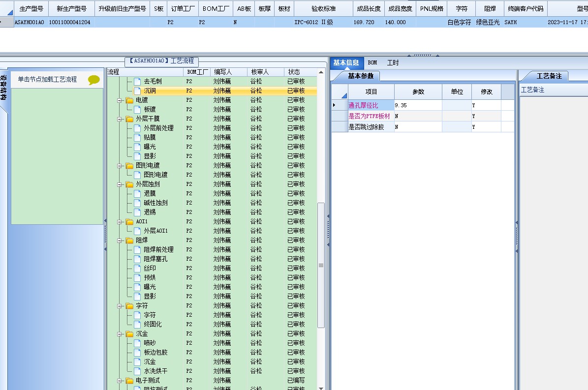This screenshot has width=588, height=390.
Task: Click the 成品长度 column header
Action: (369, 9)
